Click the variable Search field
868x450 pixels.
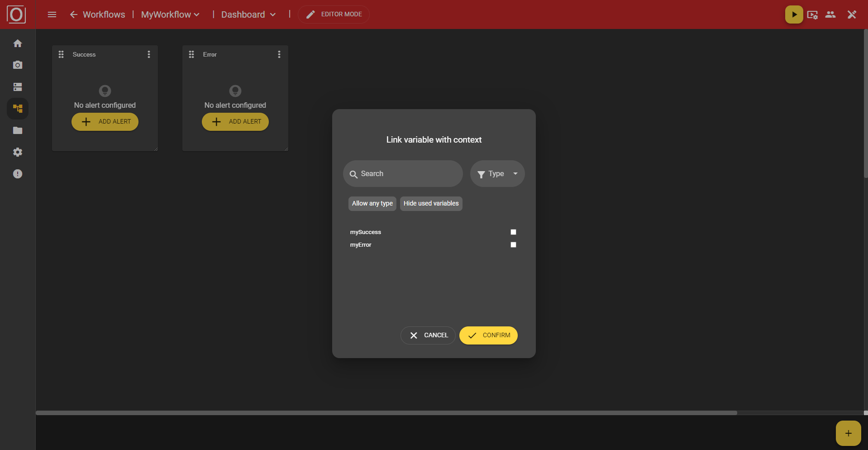(403, 174)
